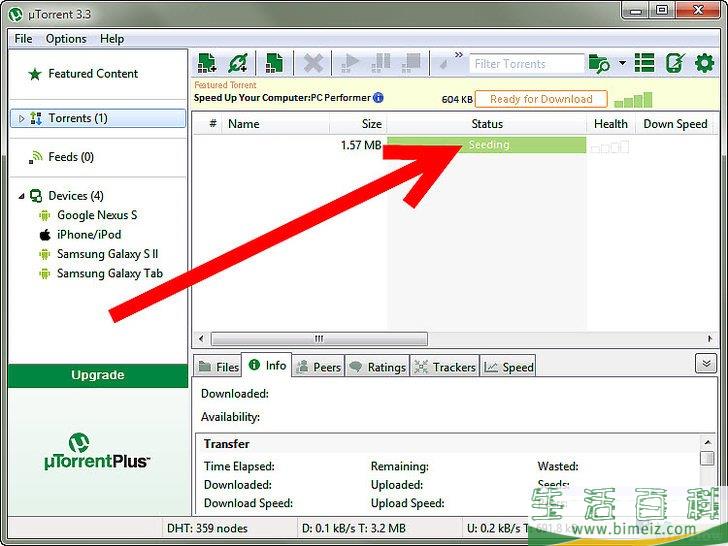Click the Add Torrent toolbar icon
This screenshot has width=728, height=546.
pos(207,63)
